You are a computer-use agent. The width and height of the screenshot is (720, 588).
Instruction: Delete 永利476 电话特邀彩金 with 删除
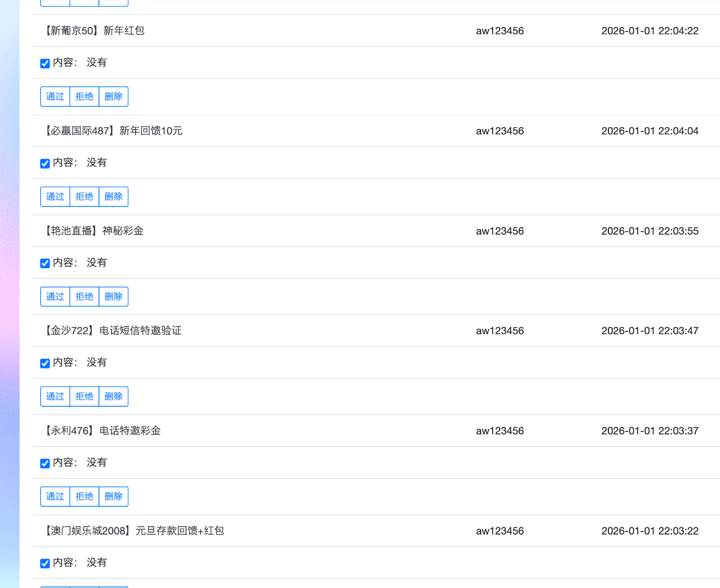(113, 497)
